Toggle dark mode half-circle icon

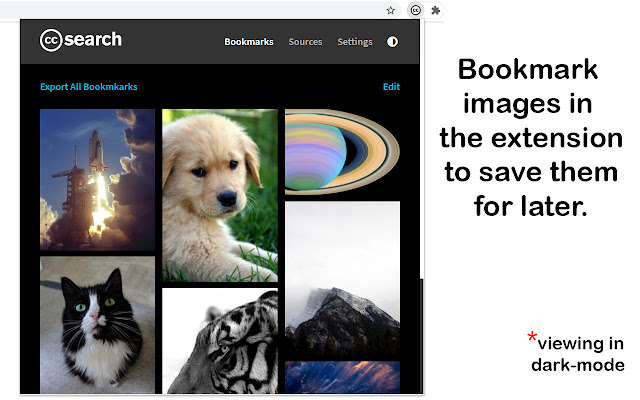click(392, 42)
